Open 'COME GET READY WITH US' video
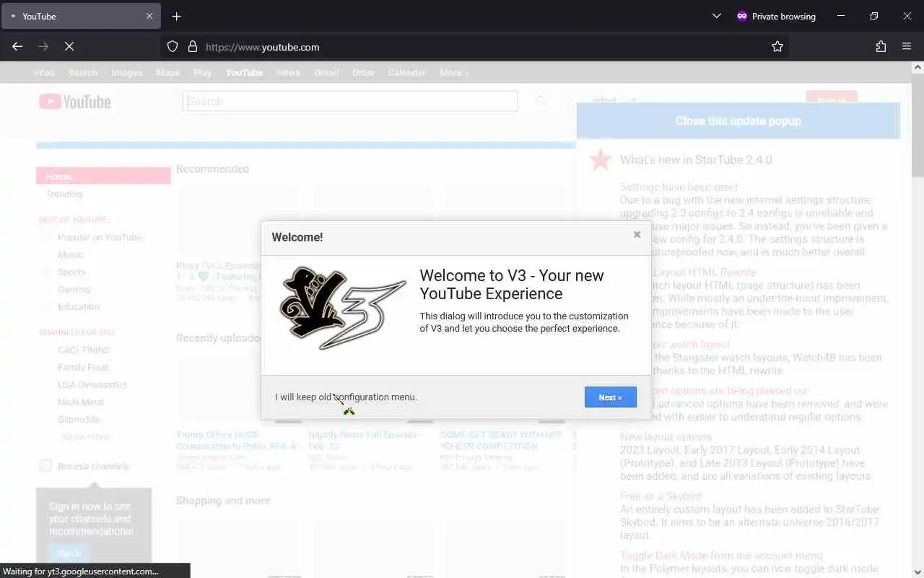This screenshot has width=924, height=578. 501,440
